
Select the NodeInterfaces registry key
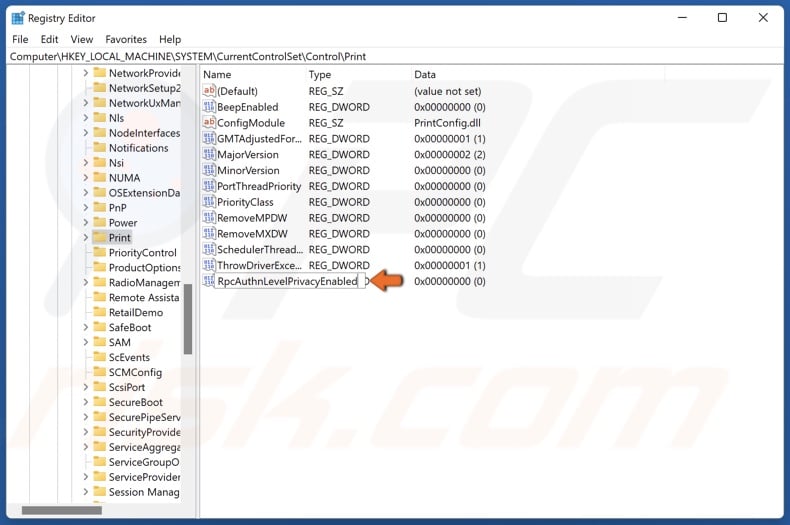pos(144,133)
